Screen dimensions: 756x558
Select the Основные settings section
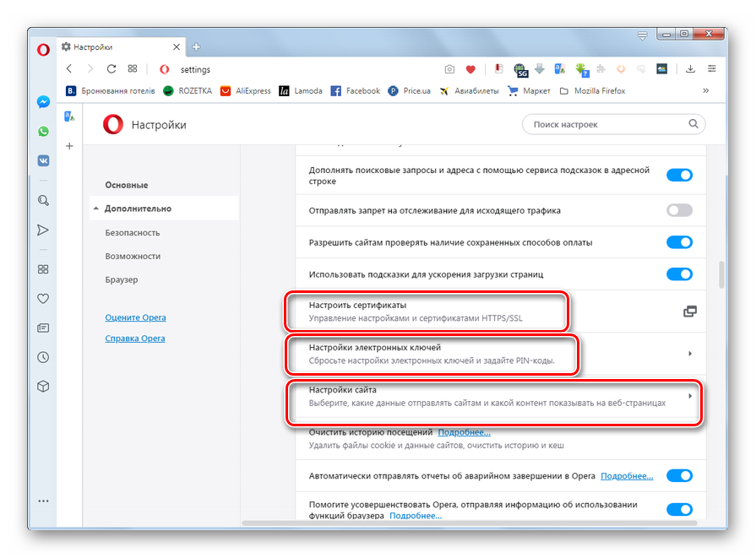(x=127, y=185)
